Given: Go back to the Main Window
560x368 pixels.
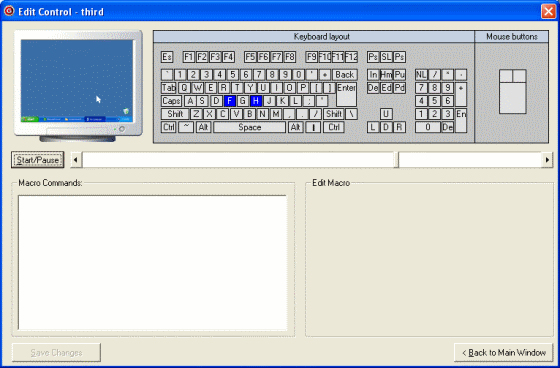Looking at the screenshot, I should point(503,353).
